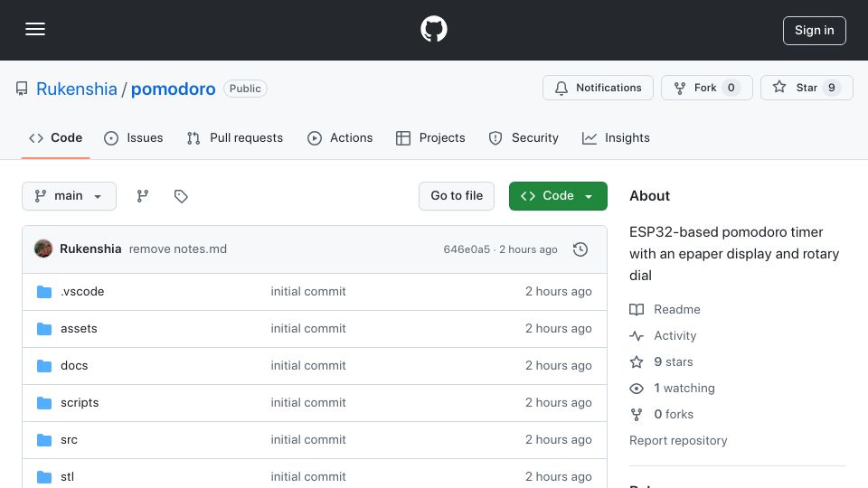Open commit hash 646e0a5
The image size is (868, 488).
tap(467, 249)
